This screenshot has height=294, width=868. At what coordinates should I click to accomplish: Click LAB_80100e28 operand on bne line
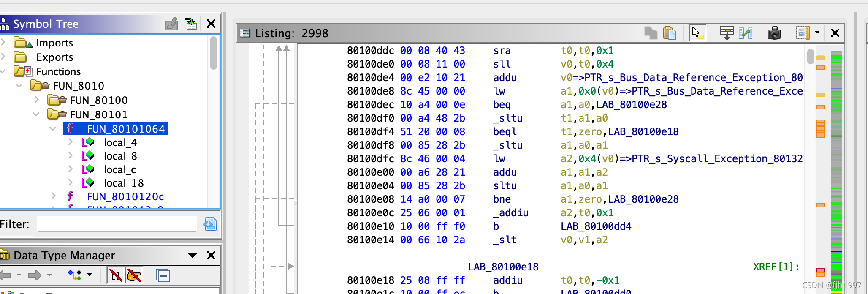pos(643,199)
